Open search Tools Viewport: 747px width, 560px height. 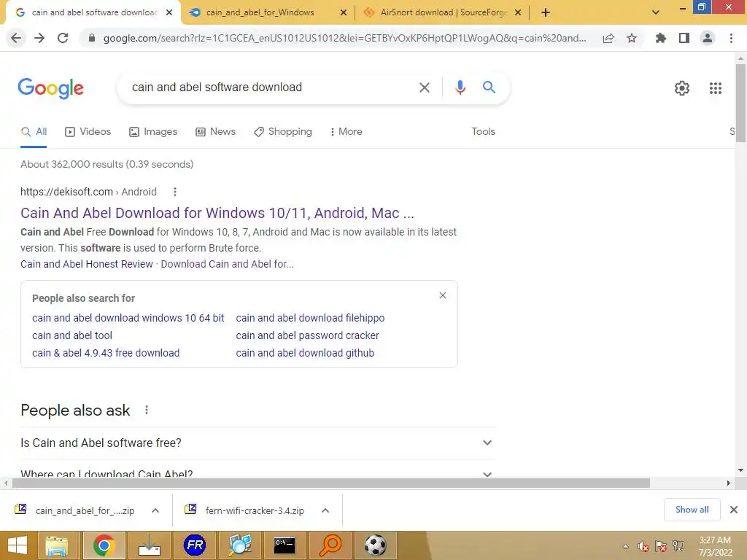[484, 132]
